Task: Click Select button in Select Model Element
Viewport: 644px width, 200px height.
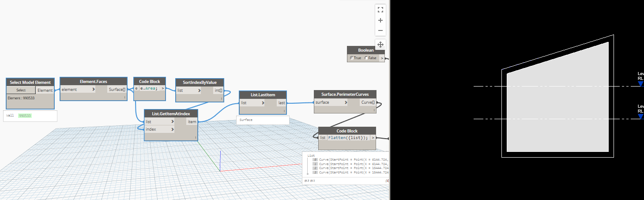Action: pyautogui.click(x=21, y=90)
